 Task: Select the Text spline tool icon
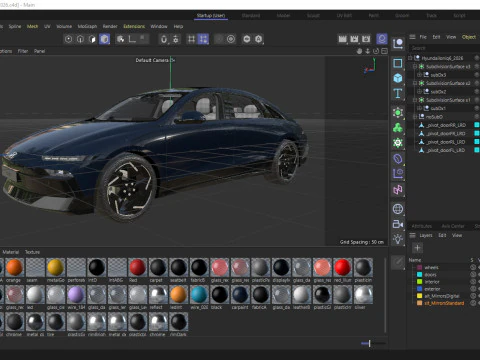point(398,94)
